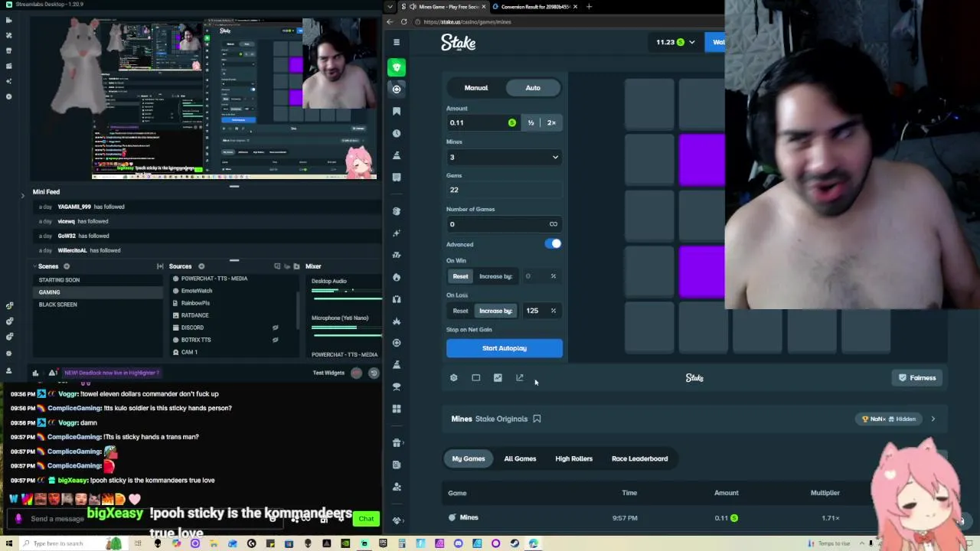Open a new browser tab with the plus
Image resolution: width=980 pixels, height=551 pixels.
coord(589,7)
